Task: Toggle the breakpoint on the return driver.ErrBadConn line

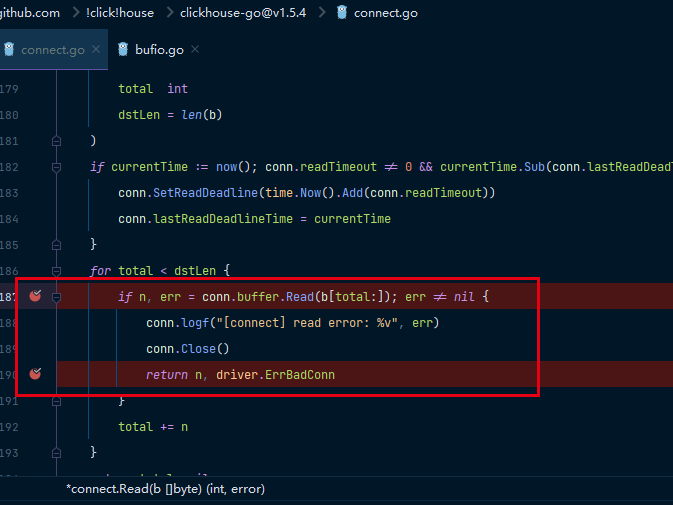Action: point(35,374)
